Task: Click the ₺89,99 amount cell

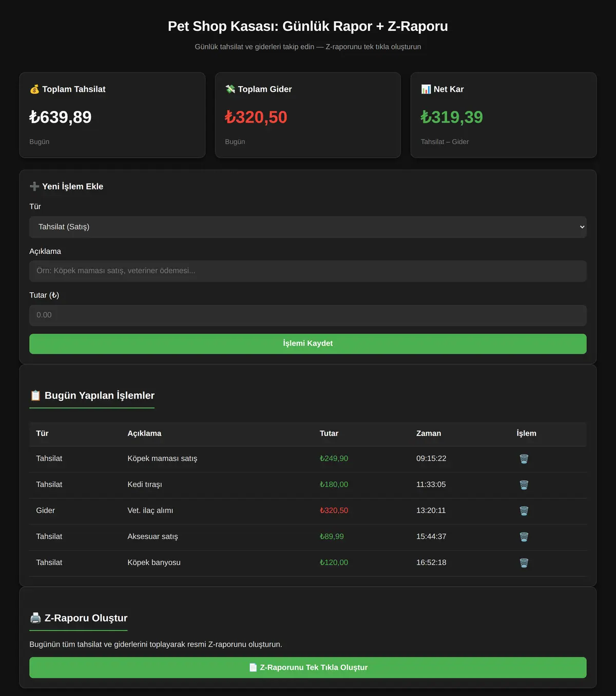Action: coord(332,536)
